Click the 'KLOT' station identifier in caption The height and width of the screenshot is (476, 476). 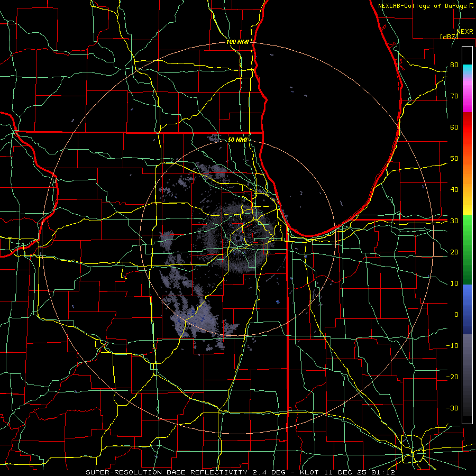(x=309, y=472)
